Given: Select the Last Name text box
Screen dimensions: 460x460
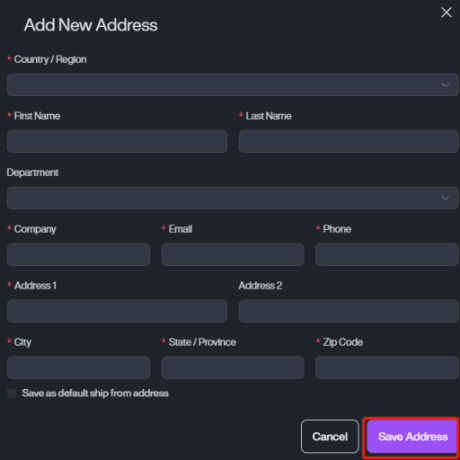Looking at the screenshot, I should coord(349,142).
